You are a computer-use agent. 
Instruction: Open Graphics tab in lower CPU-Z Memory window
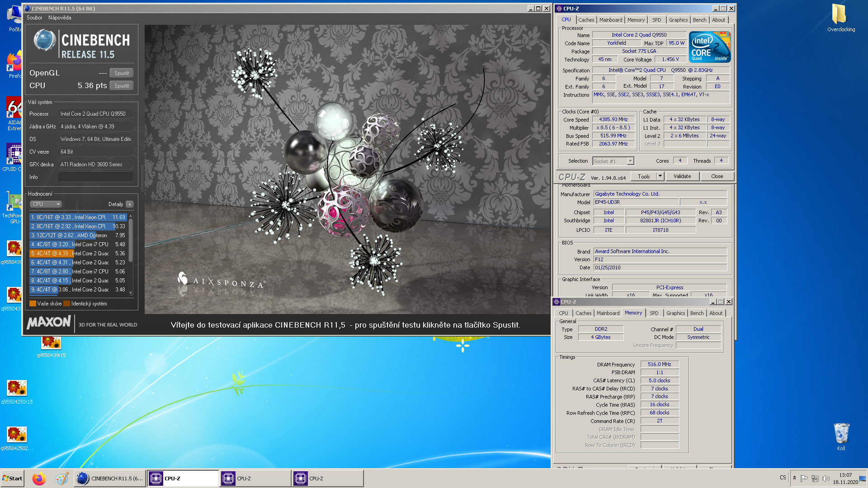[675, 313]
